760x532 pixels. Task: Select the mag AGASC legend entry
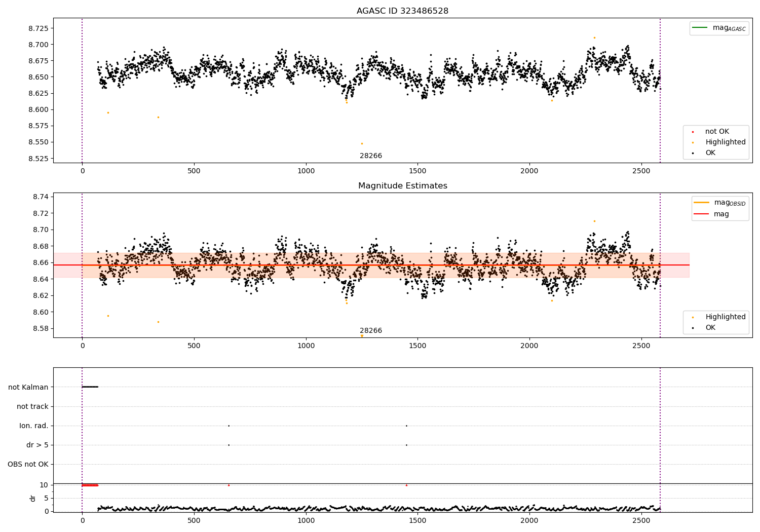click(719, 28)
